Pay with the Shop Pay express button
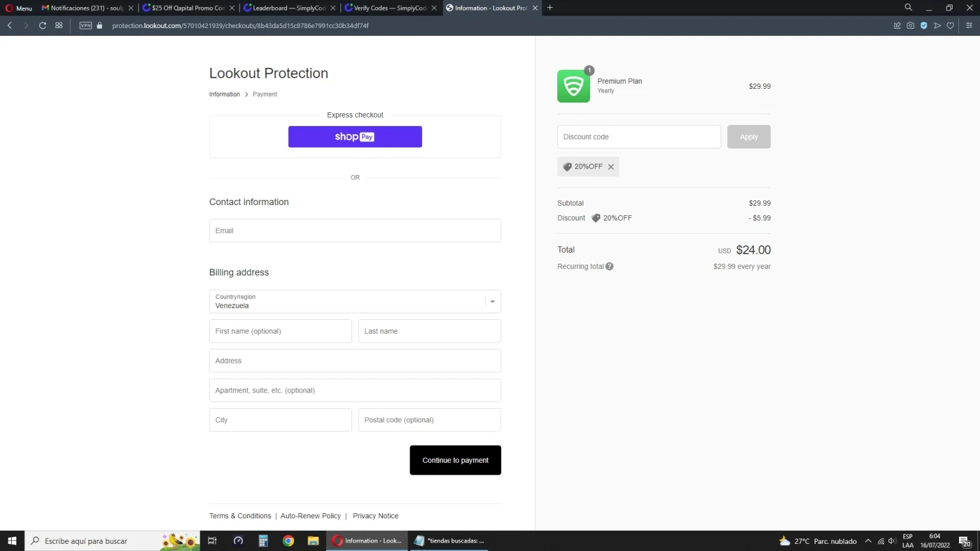 click(355, 136)
